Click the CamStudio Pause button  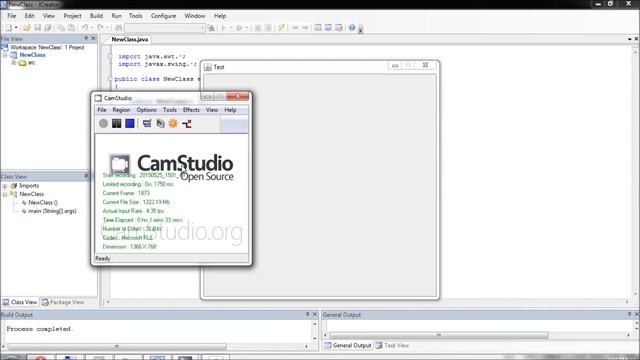116,123
